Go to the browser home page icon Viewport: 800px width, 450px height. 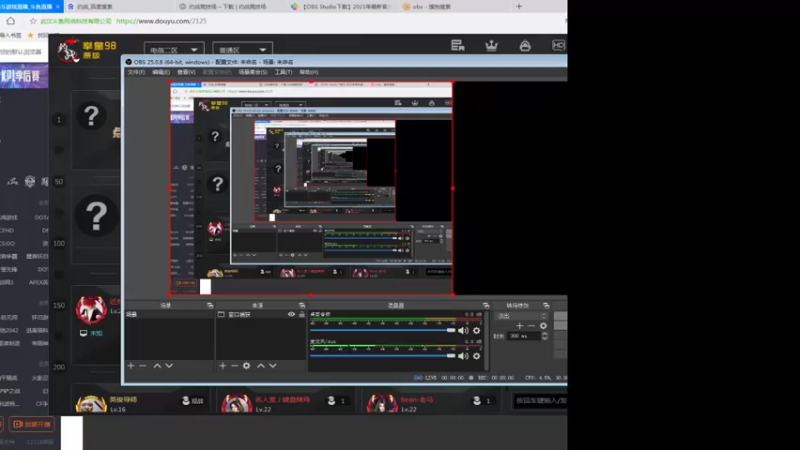tap(11, 21)
